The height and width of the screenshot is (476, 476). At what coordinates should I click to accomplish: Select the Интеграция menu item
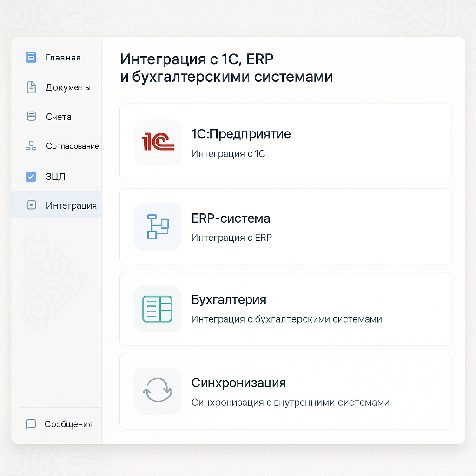coord(56,205)
